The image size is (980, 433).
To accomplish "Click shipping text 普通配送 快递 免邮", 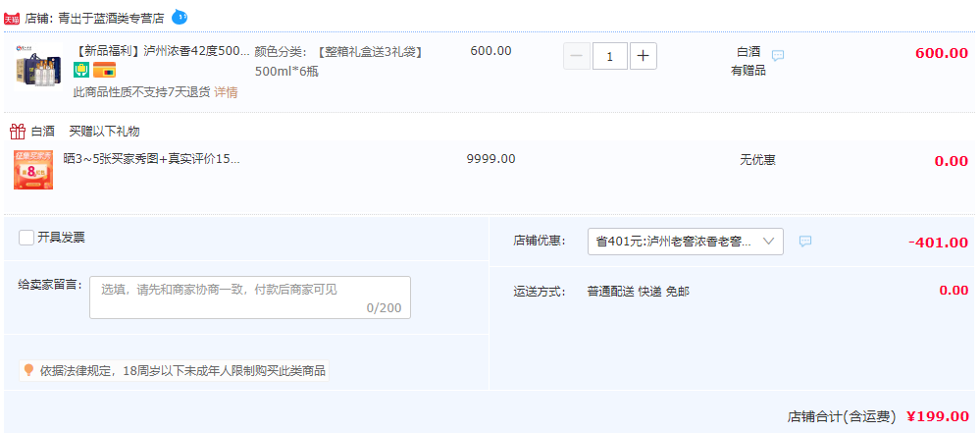I will click(638, 292).
